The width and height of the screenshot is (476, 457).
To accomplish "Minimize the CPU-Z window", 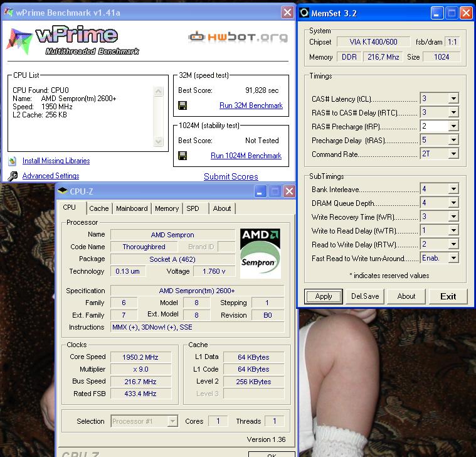I will pyautogui.click(x=260, y=191).
